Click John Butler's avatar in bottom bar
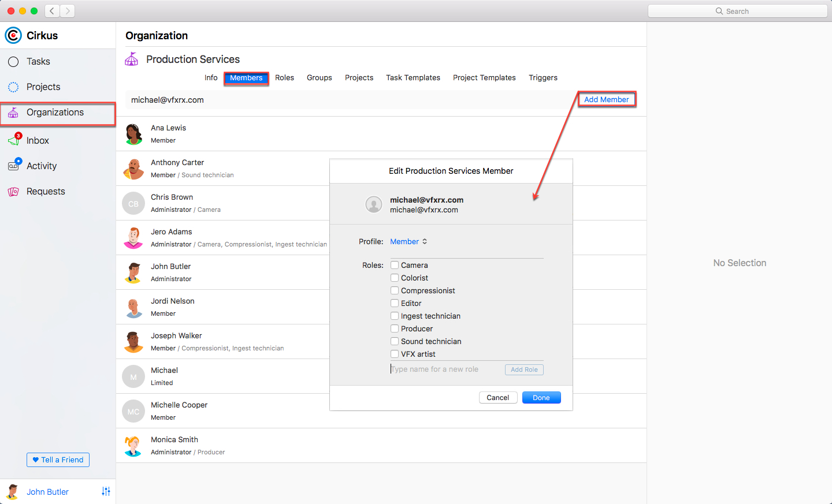This screenshot has width=832, height=504. coord(12,491)
